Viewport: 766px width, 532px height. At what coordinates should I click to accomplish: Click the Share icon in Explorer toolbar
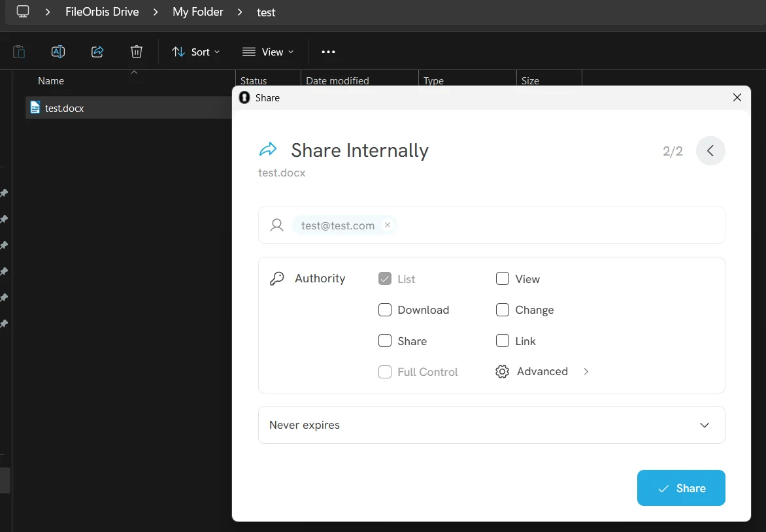(97, 52)
